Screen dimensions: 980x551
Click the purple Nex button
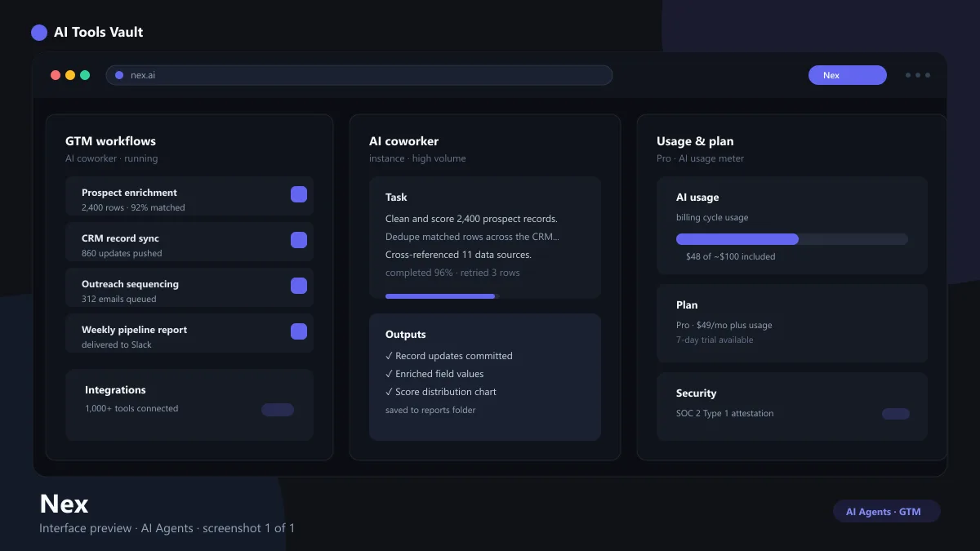pos(848,75)
